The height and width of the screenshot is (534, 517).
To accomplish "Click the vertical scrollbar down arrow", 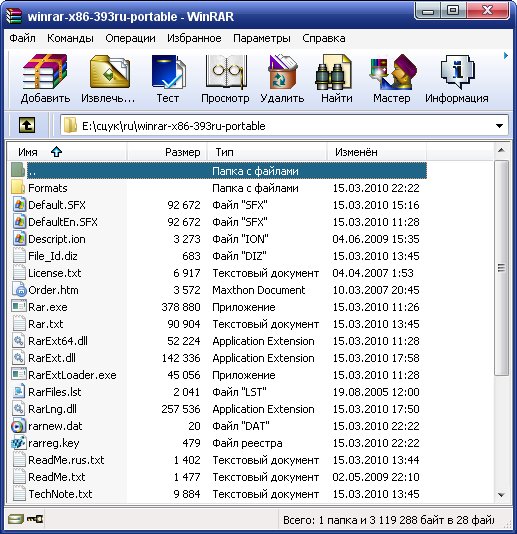I will pos(501,494).
